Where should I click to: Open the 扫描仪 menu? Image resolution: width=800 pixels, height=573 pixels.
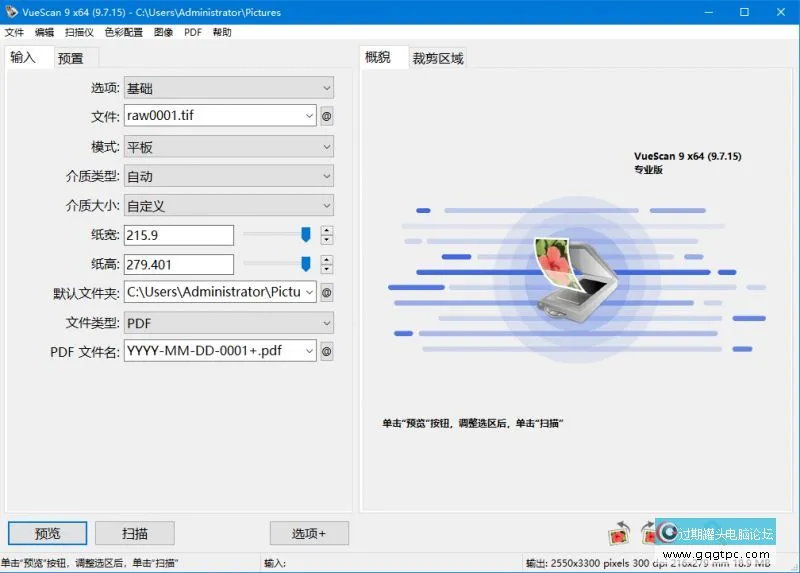coord(79,32)
